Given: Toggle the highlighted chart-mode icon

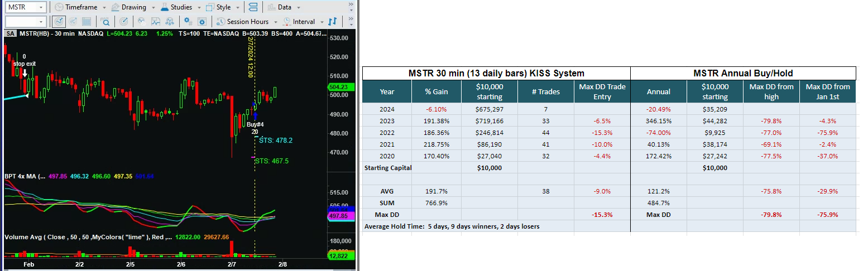Looking at the screenshot, I should pos(58,21).
